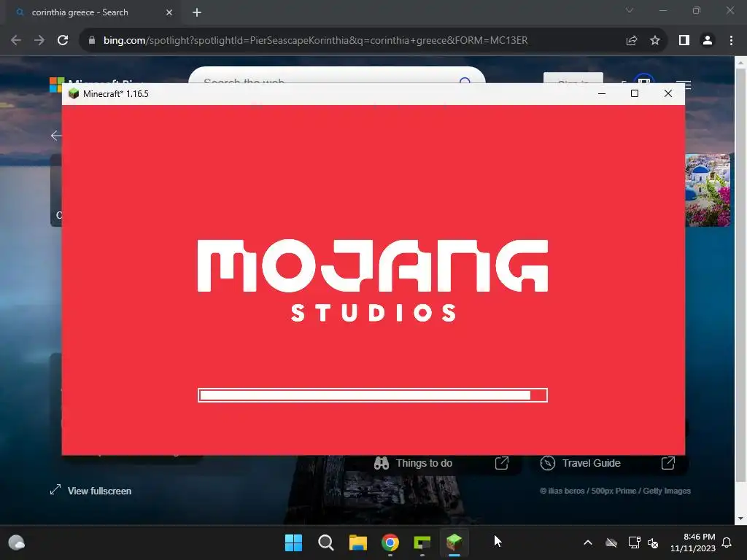
Task: Open the weather widget on the taskbar
Action: 17,542
